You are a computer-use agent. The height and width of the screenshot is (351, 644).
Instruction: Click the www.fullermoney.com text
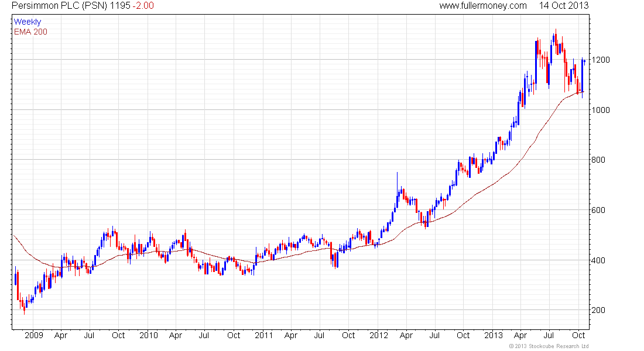(483, 6)
